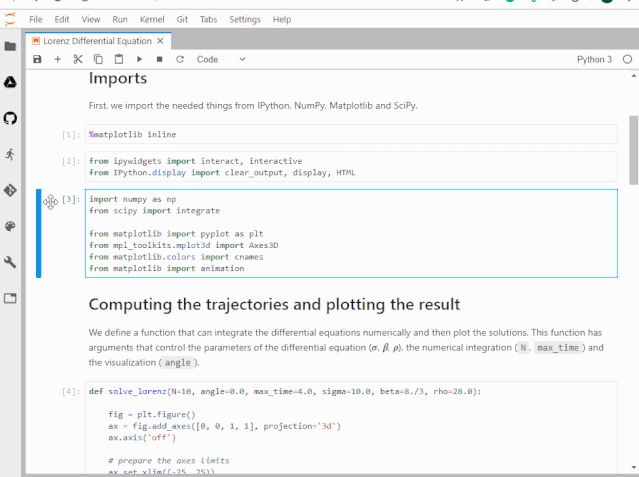Image resolution: width=639 pixels, height=477 pixels.
Task: Open the Git menu
Action: point(182,20)
